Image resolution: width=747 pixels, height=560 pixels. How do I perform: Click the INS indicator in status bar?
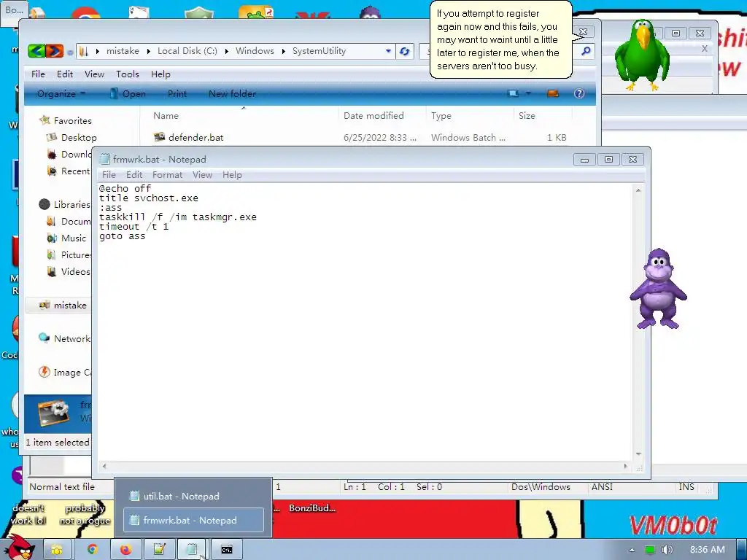[686, 487]
